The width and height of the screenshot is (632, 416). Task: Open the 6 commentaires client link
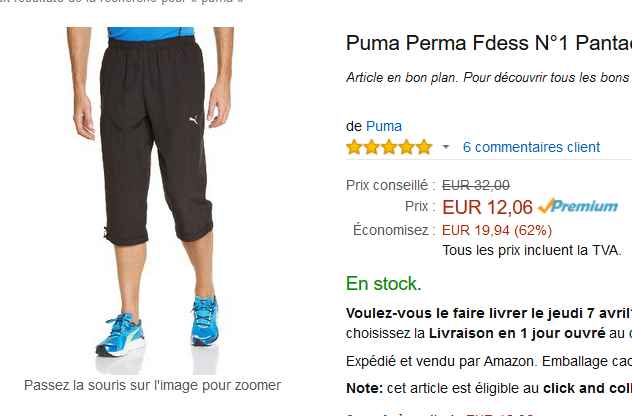pyautogui.click(x=531, y=147)
